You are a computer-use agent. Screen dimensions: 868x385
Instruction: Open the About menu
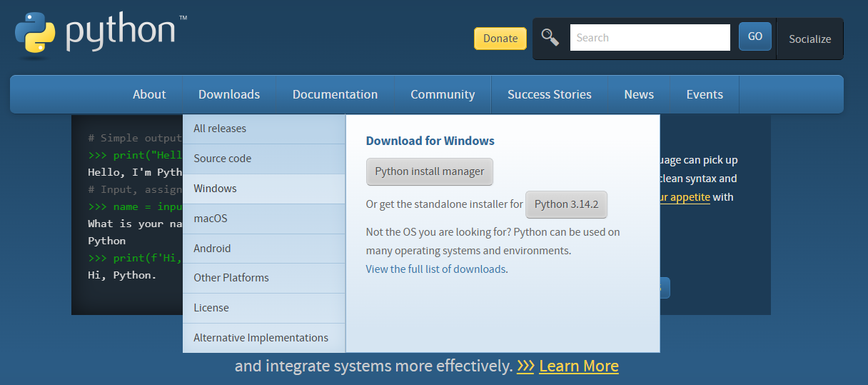pyautogui.click(x=149, y=94)
